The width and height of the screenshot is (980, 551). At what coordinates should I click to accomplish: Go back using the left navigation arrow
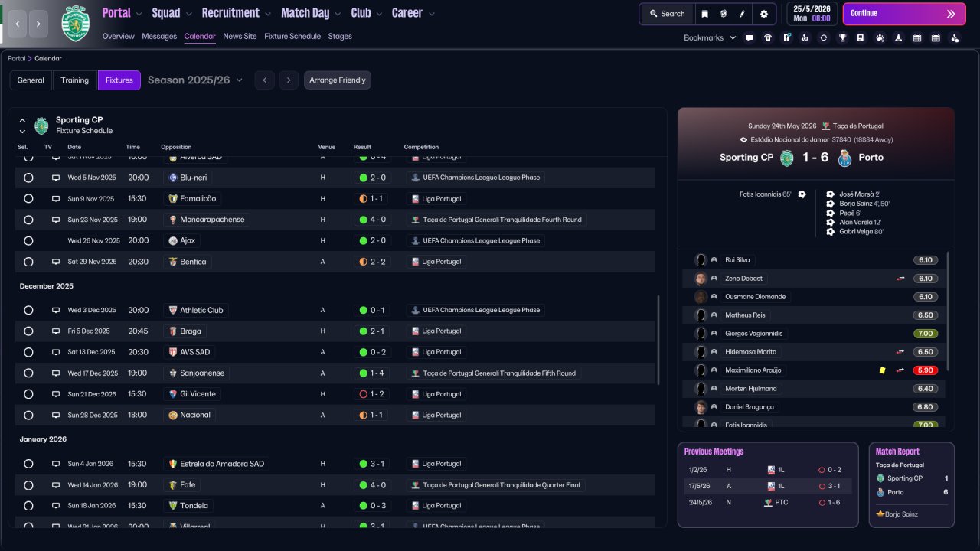tap(18, 24)
